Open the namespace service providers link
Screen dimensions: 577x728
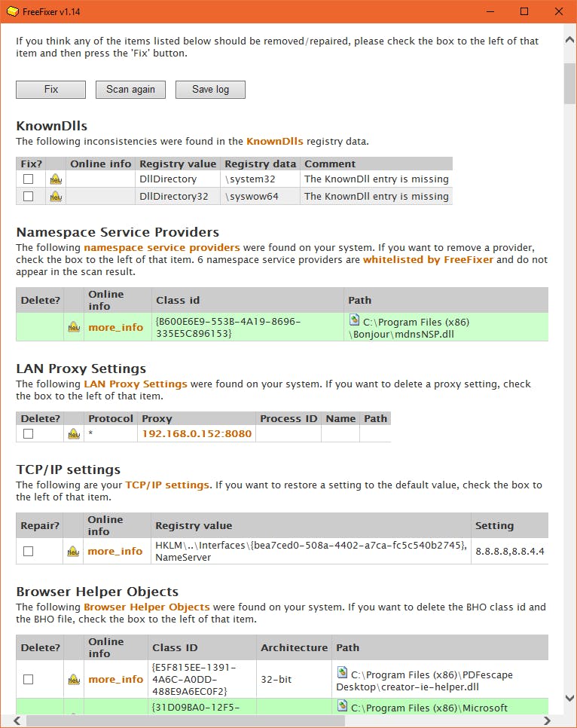pyautogui.click(x=161, y=247)
